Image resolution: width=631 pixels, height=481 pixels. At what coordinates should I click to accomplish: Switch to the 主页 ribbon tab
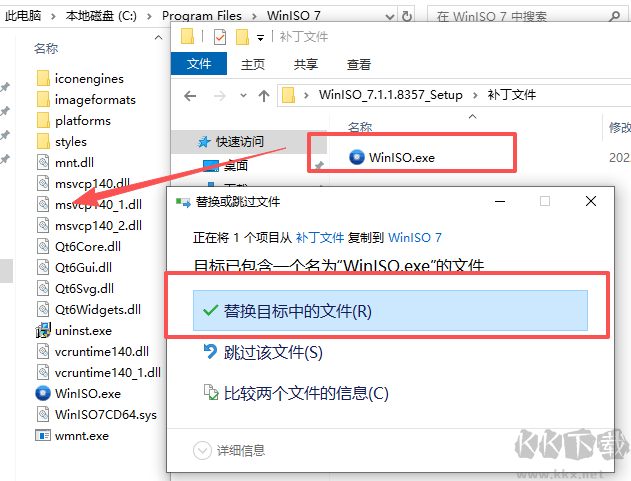coord(253,64)
